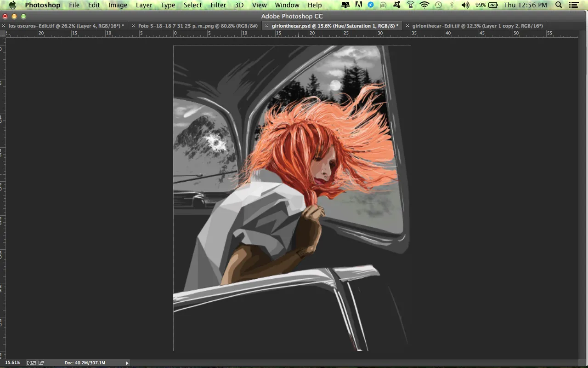Screen dimensions: 588x368
Task: Click the Bluetooth icon in menu bar
Action: [x=452, y=5]
